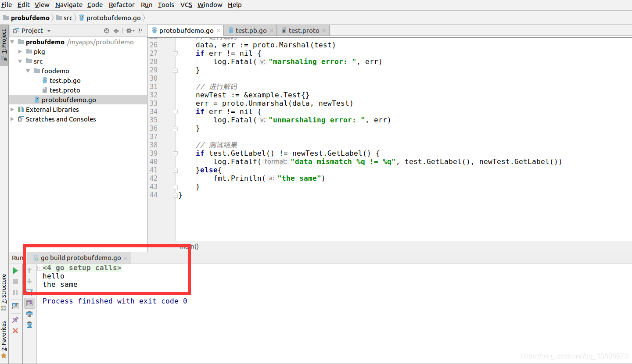Open the Tools menu
632x364 pixels.
coord(166,5)
